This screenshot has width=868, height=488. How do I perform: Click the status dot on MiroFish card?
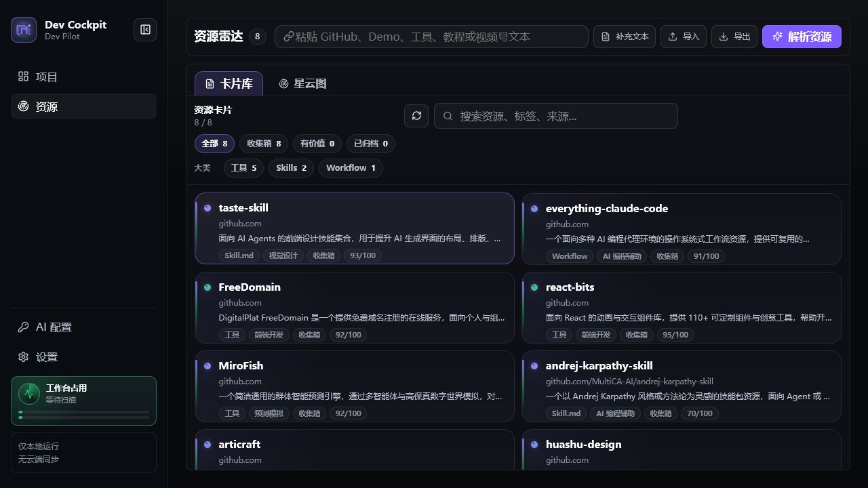pyautogui.click(x=208, y=366)
